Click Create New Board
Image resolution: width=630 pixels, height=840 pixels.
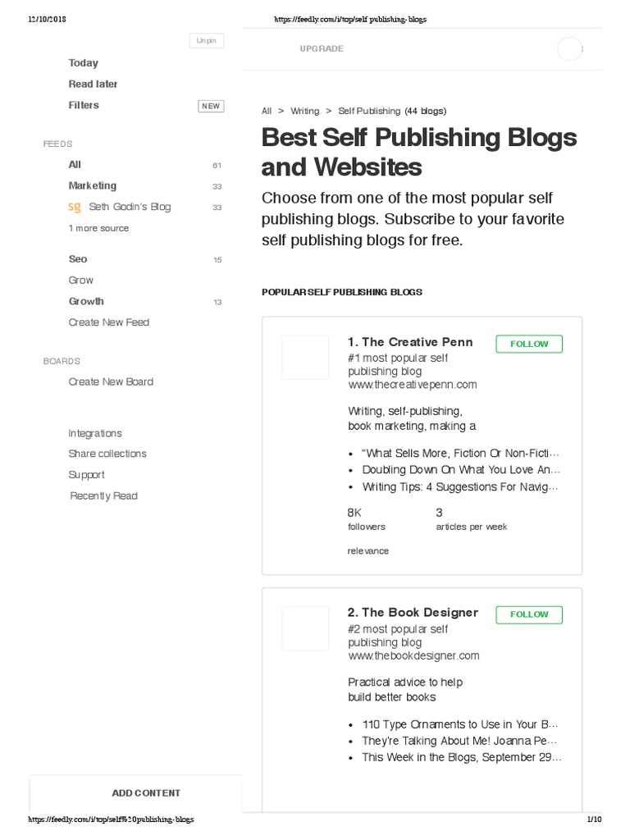(111, 382)
